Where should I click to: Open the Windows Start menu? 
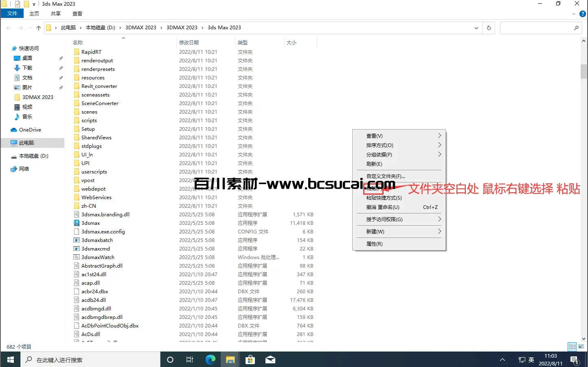tap(11, 360)
